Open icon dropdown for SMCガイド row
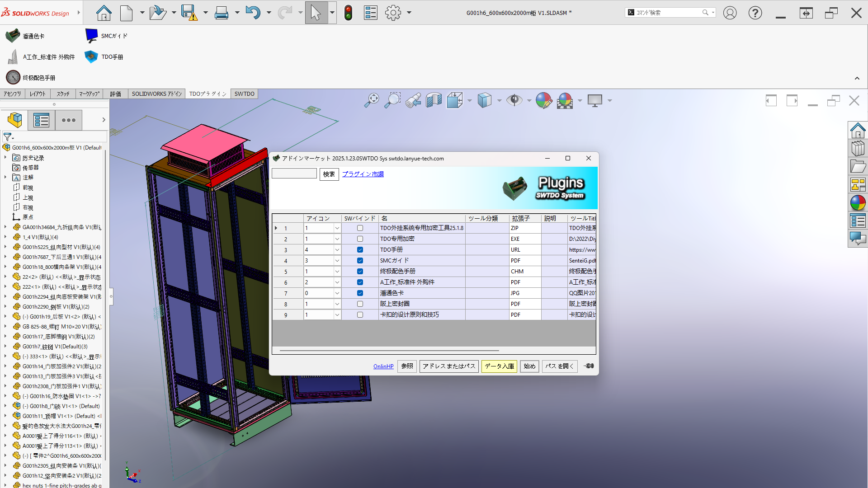The height and width of the screenshot is (488, 868). coord(337,261)
